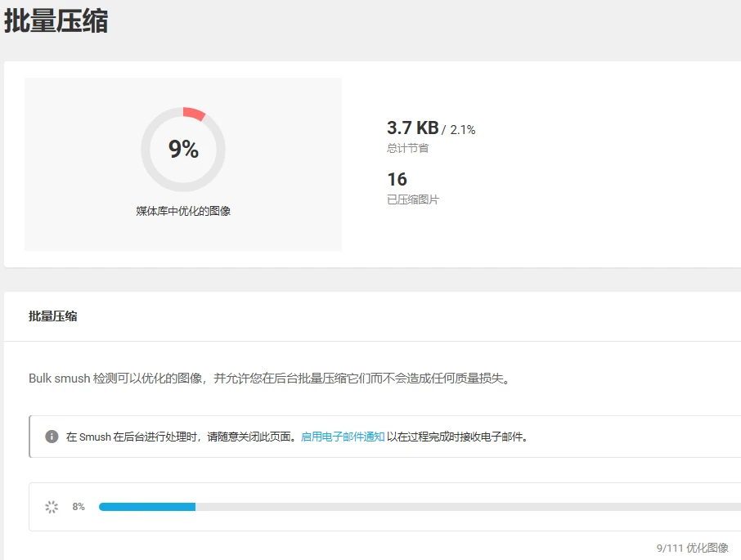Click the 2.1% savings percentage label
741x560 pixels.
[461, 129]
